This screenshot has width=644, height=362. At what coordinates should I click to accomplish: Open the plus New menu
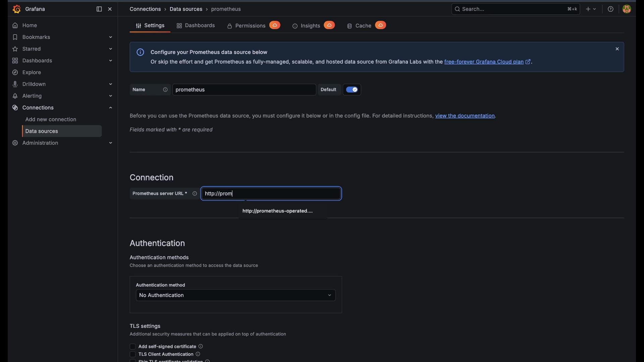[591, 9]
